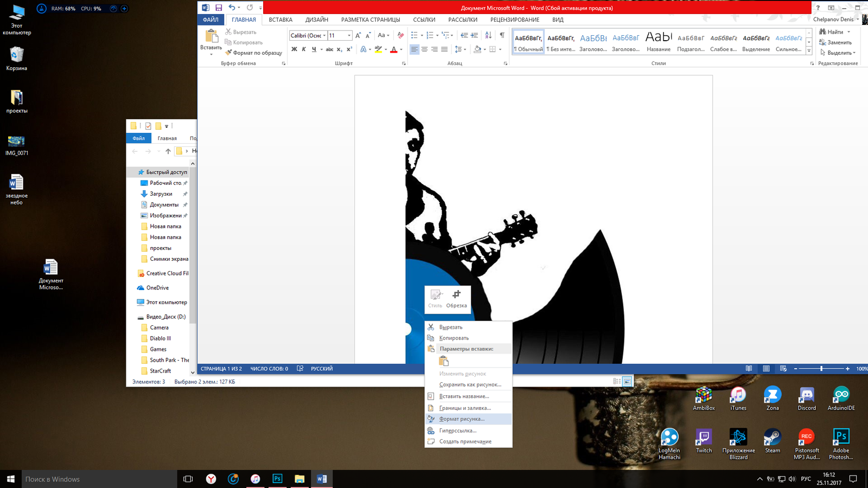Switch to the ДИЗАЙН ribbon tab
The height and width of the screenshot is (488, 868).
(x=317, y=20)
